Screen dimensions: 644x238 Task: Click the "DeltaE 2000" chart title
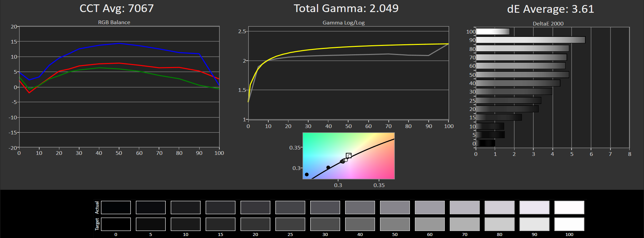pyautogui.click(x=548, y=23)
